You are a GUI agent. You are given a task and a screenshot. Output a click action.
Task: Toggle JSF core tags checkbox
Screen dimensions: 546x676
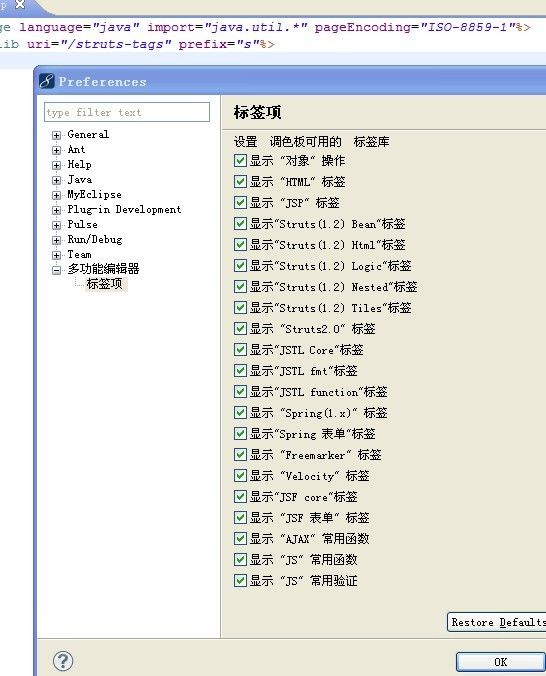(240, 497)
